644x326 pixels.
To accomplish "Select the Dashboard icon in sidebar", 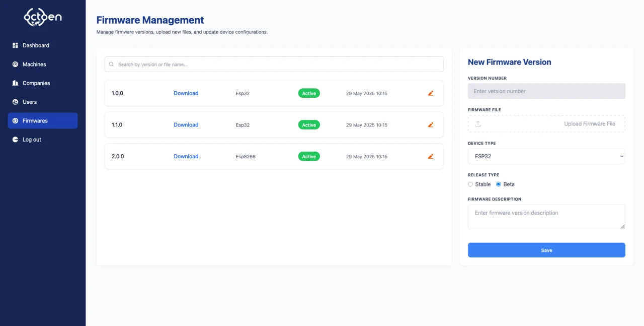I will tap(15, 45).
